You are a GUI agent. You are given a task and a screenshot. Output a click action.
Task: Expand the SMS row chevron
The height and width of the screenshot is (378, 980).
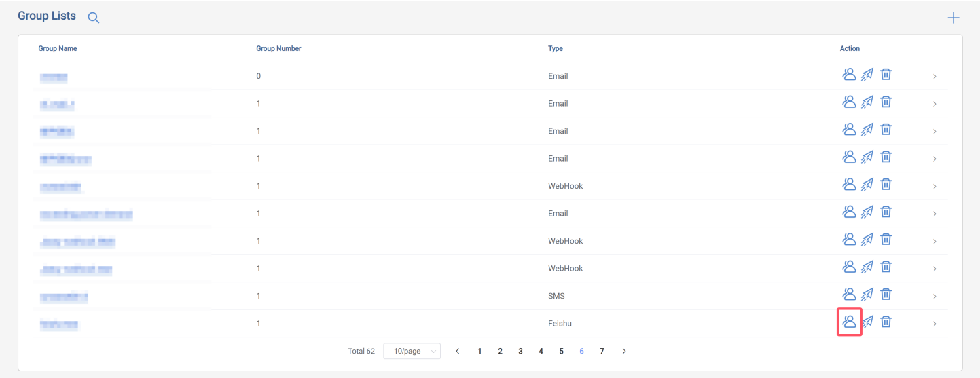click(x=934, y=297)
